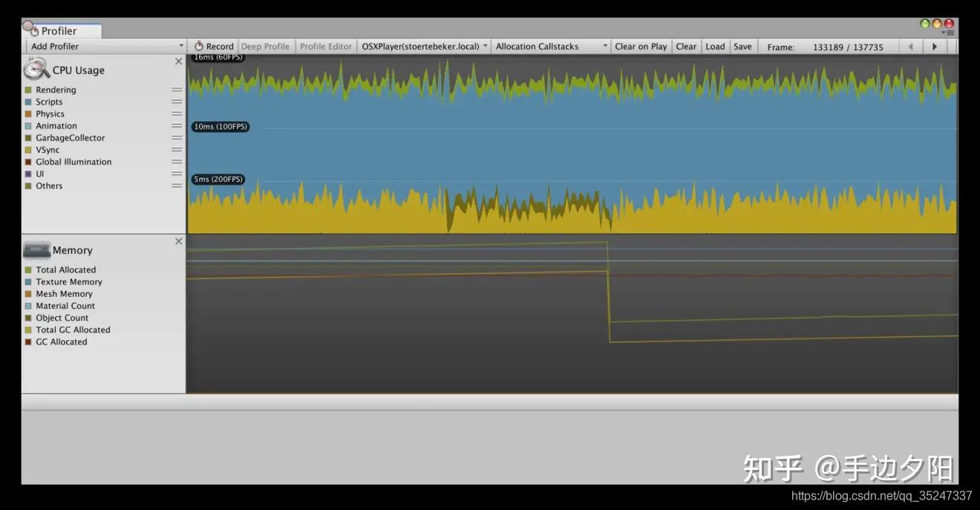Click the Rendering drag handle icon
This screenshot has width=980, height=510.
[177, 90]
